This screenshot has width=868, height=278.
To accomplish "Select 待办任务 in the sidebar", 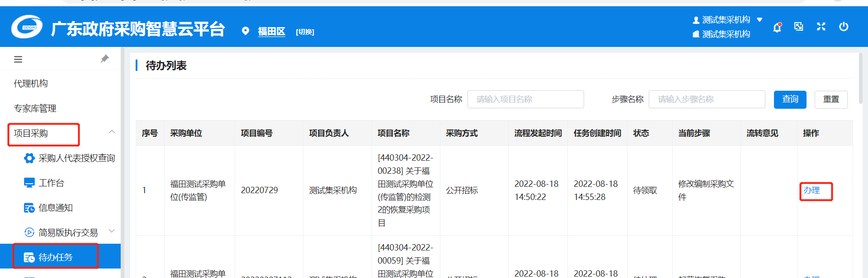I will tap(55, 257).
